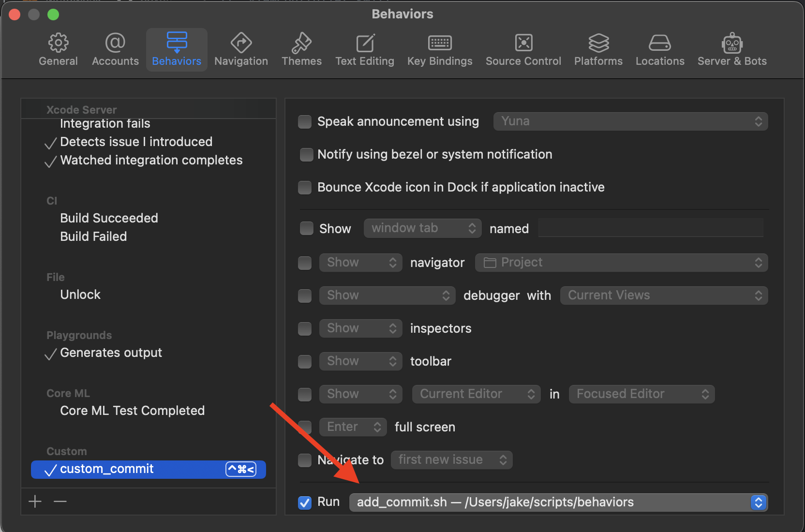Open the Accounts preferences @ icon
The width and height of the screenshot is (805, 532).
[x=115, y=43]
